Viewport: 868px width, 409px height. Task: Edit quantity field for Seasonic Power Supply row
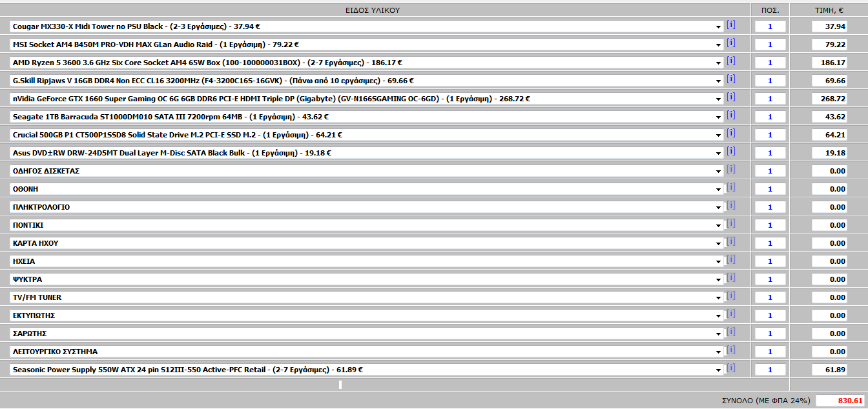[770, 370]
